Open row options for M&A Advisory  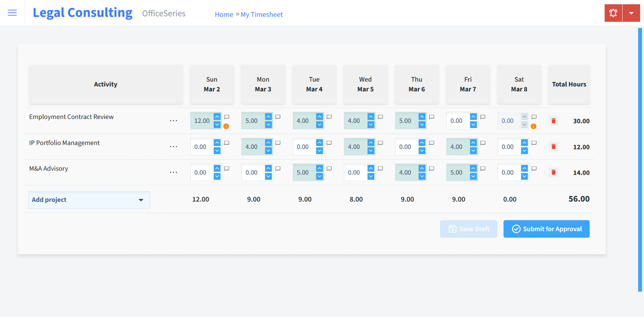pos(173,172)
